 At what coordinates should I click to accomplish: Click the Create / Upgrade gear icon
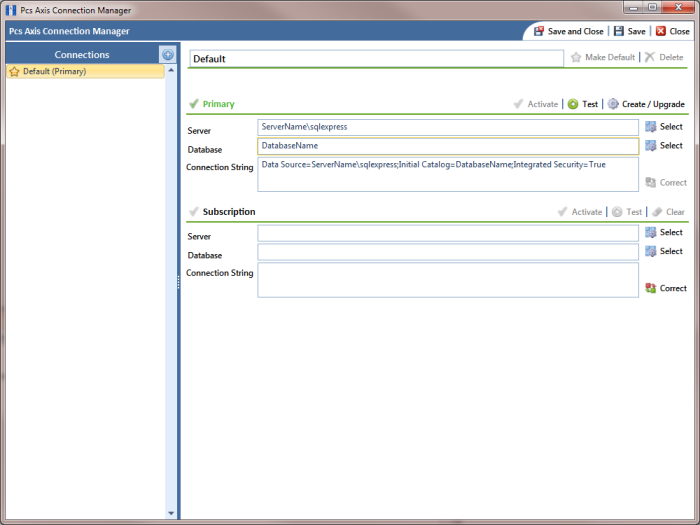click(613, 104)
